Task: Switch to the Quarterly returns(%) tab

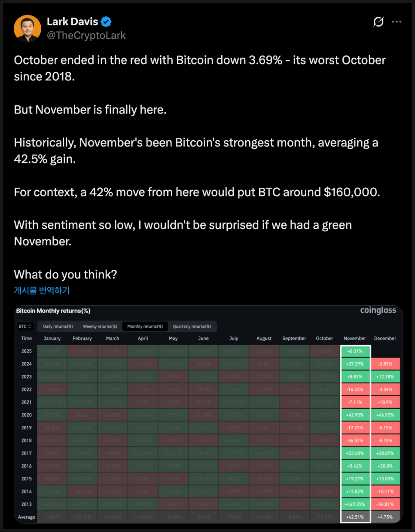Action: (192, 327)
